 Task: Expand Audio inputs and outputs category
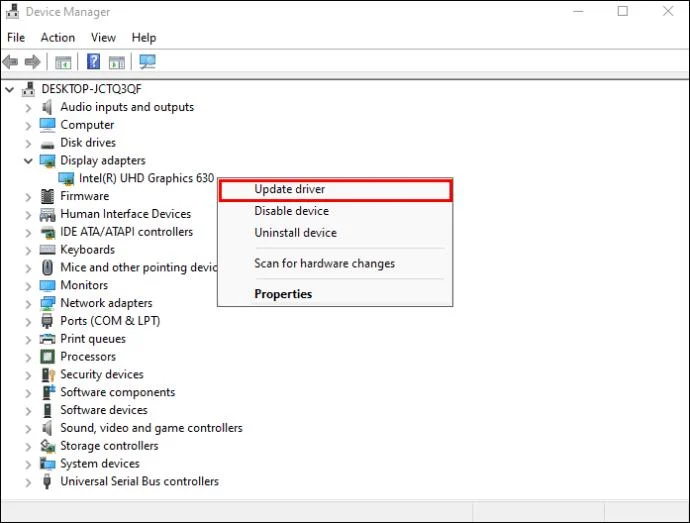[x=28, y=107]
